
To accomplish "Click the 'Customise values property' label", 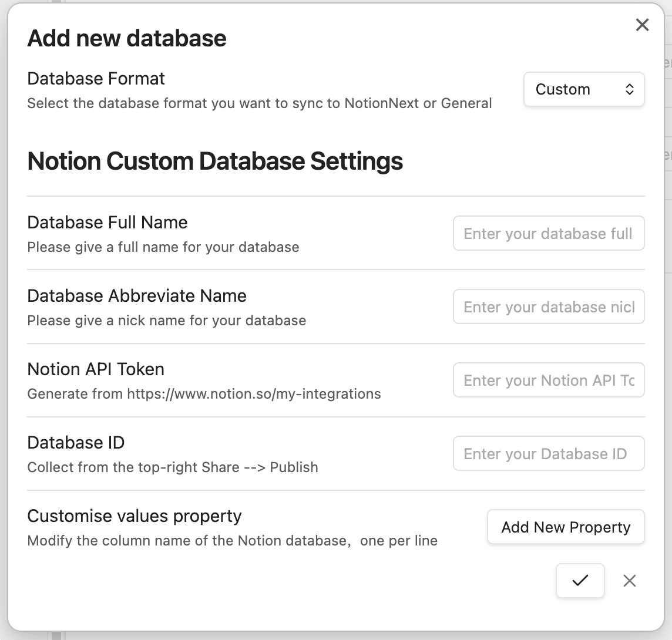I will click(135, 516).
